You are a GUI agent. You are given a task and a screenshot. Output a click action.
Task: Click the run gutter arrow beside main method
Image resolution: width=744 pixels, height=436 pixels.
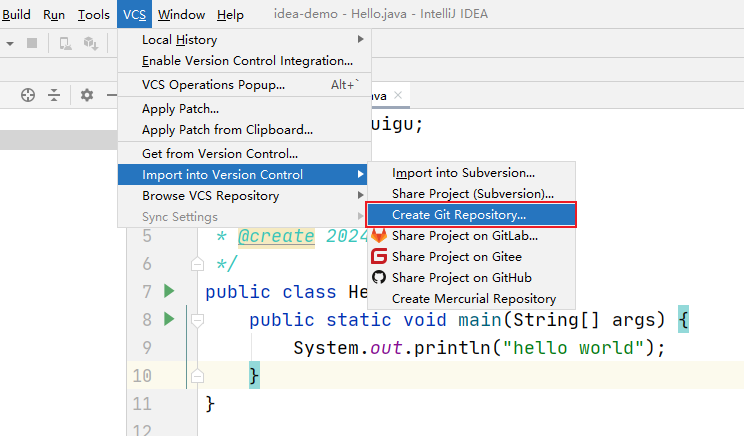tap(169, 319)
